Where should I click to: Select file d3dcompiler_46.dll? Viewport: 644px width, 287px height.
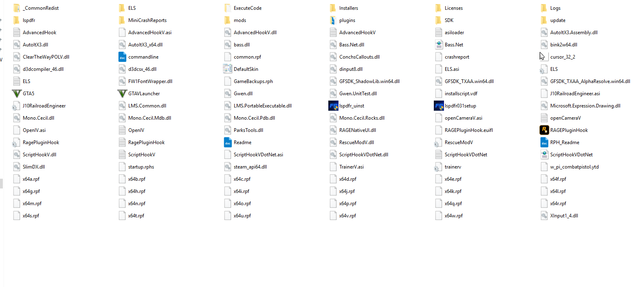coord(43,69)
